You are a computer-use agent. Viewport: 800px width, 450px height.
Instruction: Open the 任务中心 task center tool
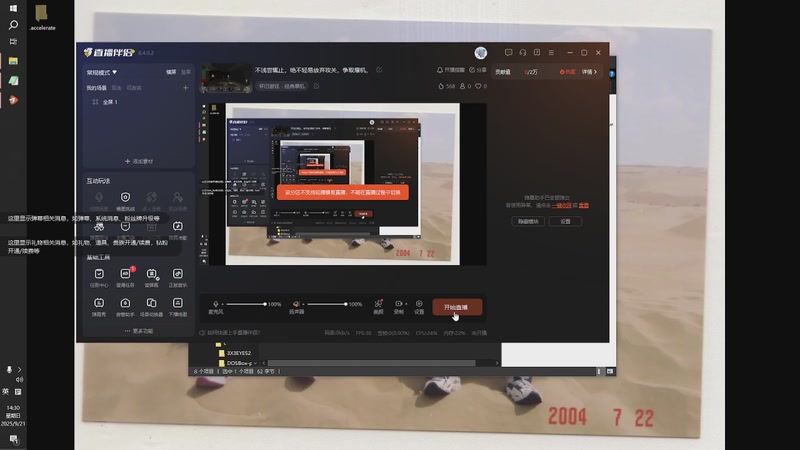[x=99, y=278]
